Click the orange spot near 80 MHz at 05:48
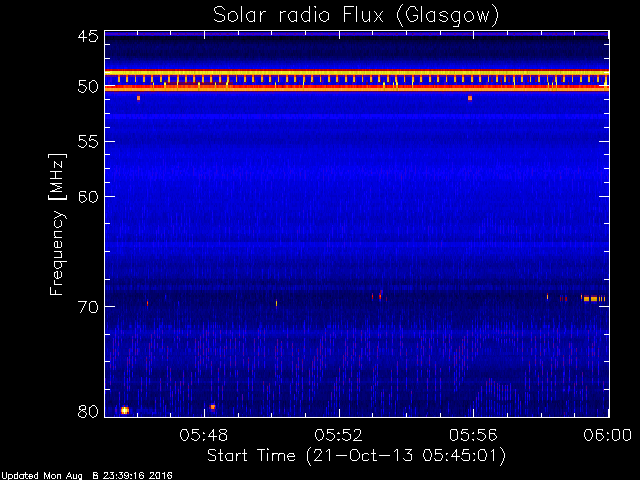This screenshot has height=480, width=640. (x=212, y=407)
